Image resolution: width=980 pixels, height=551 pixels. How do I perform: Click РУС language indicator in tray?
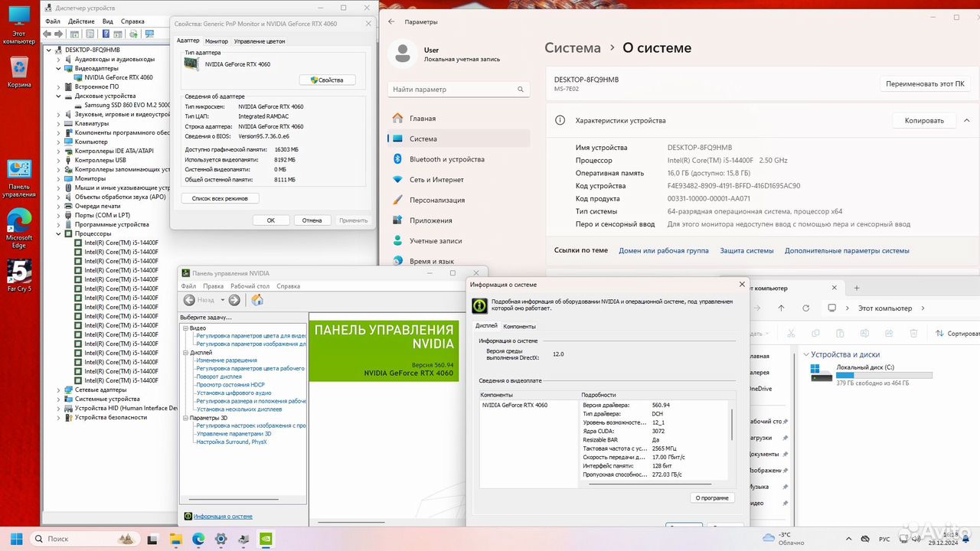[884, 539]
